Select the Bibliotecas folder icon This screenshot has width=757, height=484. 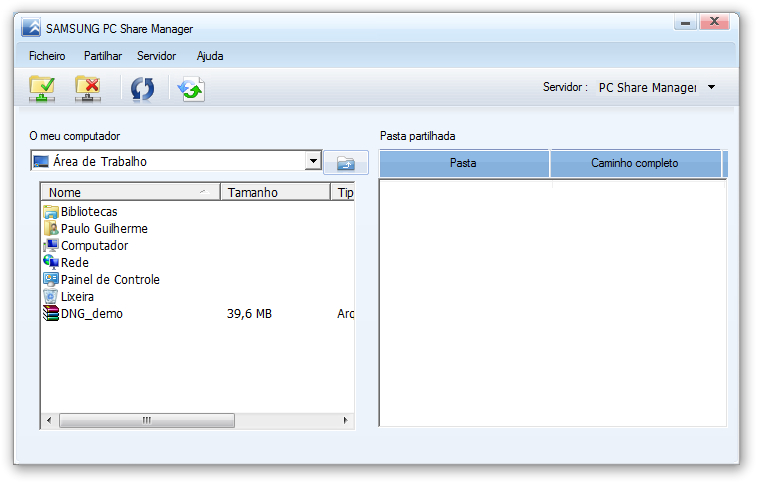click(x=51, y=211)
